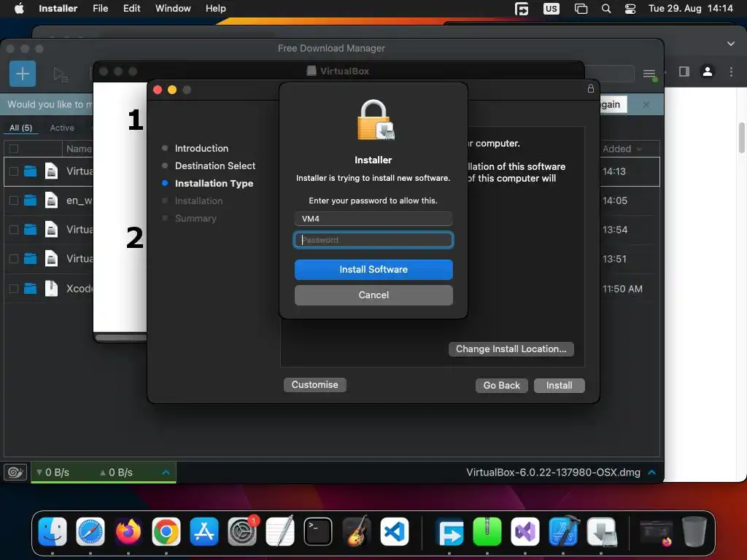
Task: Sort by Added column dropdown arrow
Action: 639,149
